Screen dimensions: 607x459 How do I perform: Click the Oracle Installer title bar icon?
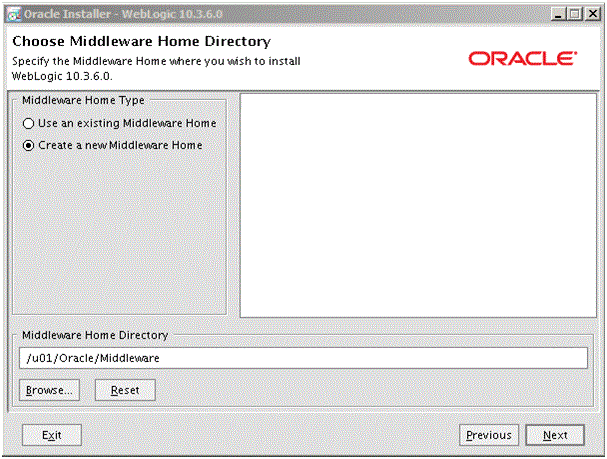pyautogui.click(x=14, y=14)
